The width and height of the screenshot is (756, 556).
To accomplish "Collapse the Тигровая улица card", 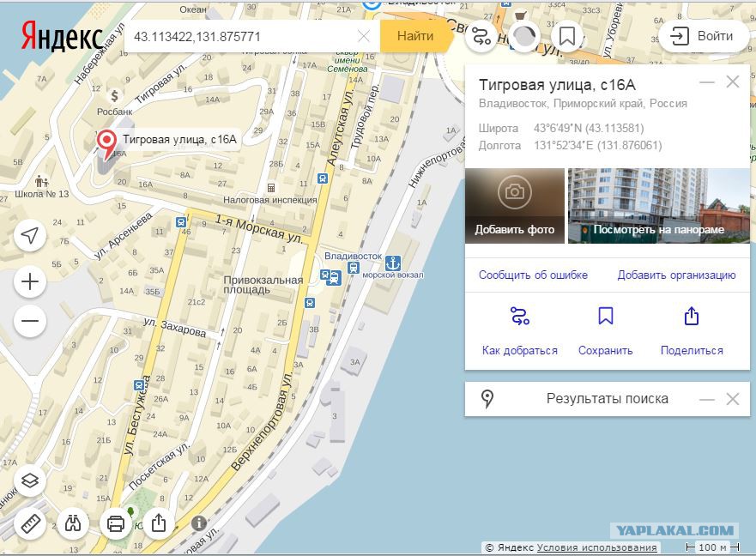I will [x=707, y=82].
